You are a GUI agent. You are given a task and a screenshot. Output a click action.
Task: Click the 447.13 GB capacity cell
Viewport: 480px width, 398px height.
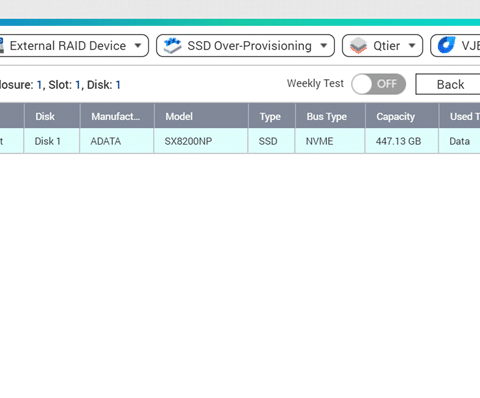402,141
